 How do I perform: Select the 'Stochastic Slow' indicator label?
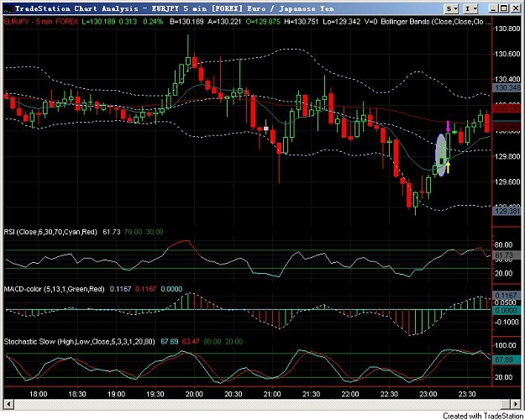coord(79,342)
